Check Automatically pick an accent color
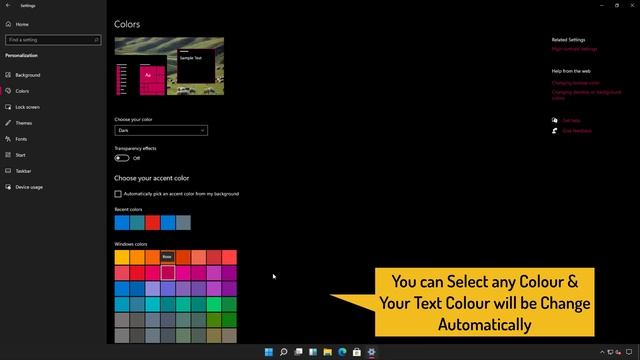The width and height of the screenshot is (640, 360). (118, 194)
